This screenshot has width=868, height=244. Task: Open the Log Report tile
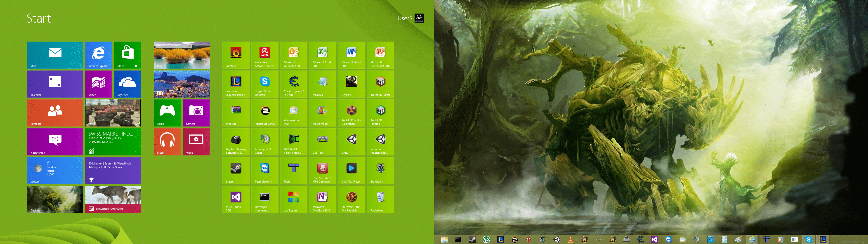294,200
